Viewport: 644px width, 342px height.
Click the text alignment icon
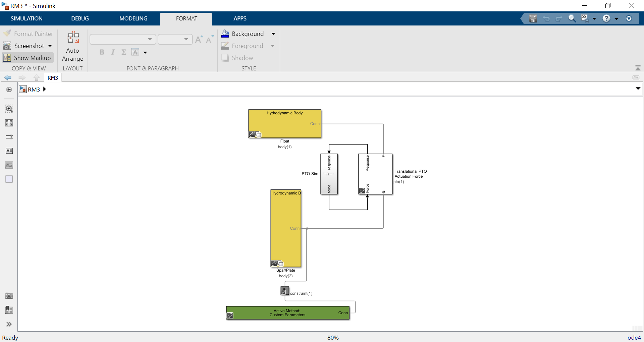point(135,52)
